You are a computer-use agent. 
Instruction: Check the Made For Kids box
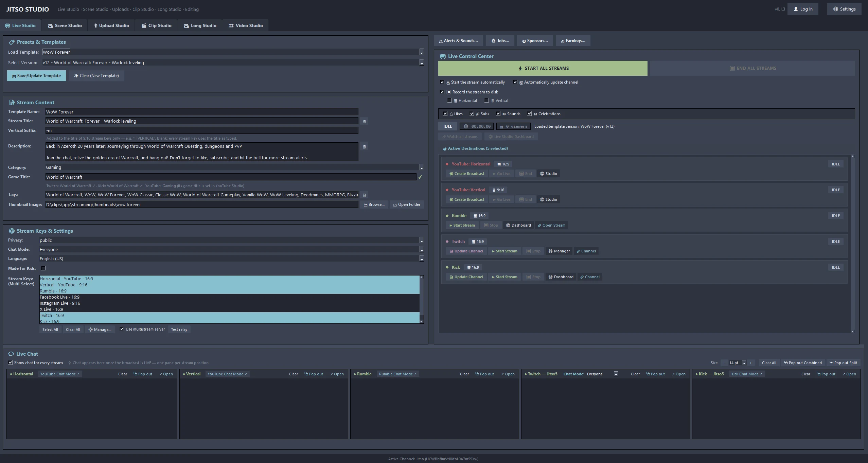click(43, 268)
